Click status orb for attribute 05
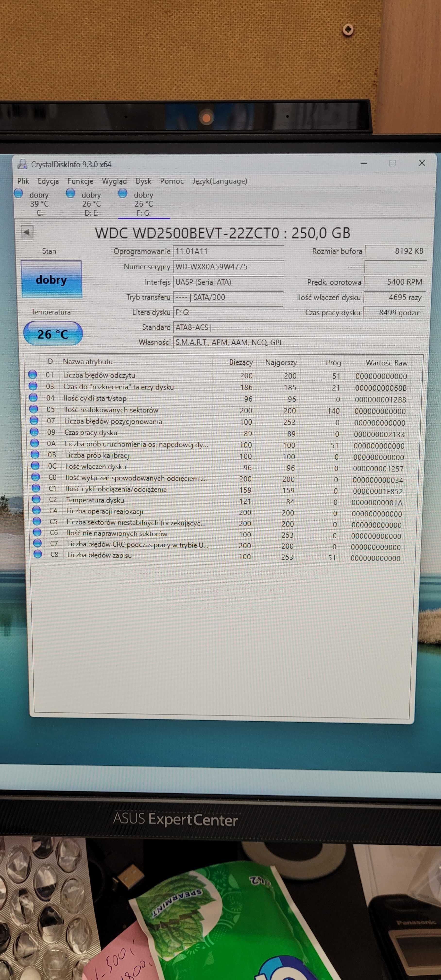 click(x=34, y=409)
